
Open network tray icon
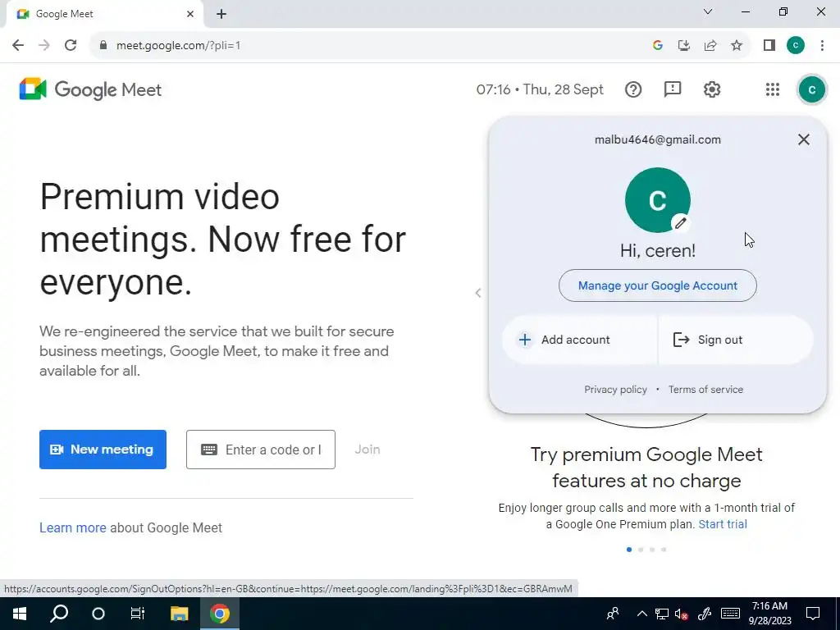click(662, 614)
